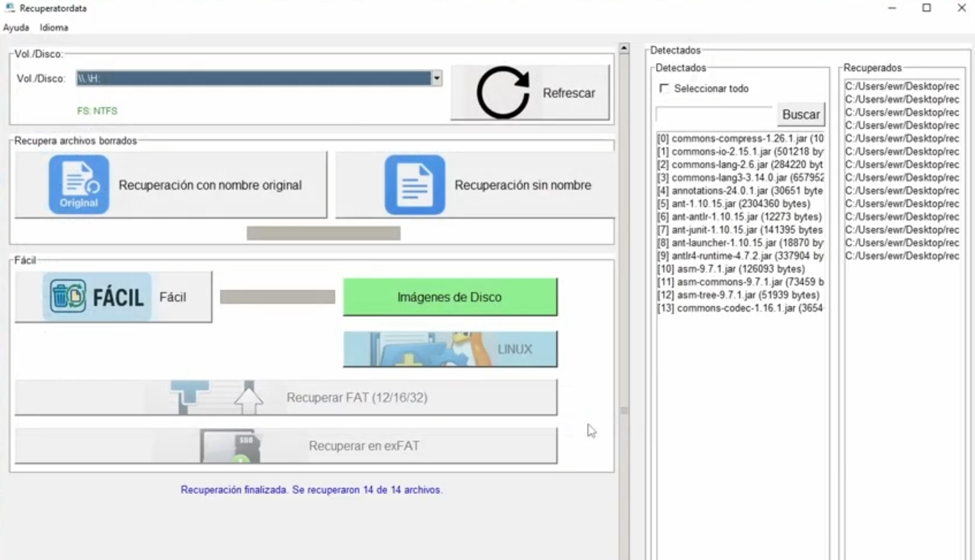This screenshot has height=560, width=975.
Task: Click the gray progress bar beside Fácil
Action: pos(277,297)
